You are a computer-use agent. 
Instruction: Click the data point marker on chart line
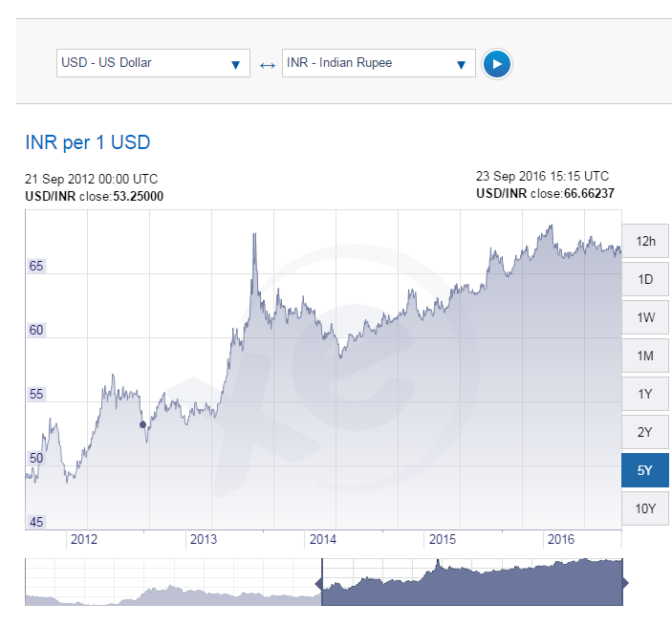point(142,424)
